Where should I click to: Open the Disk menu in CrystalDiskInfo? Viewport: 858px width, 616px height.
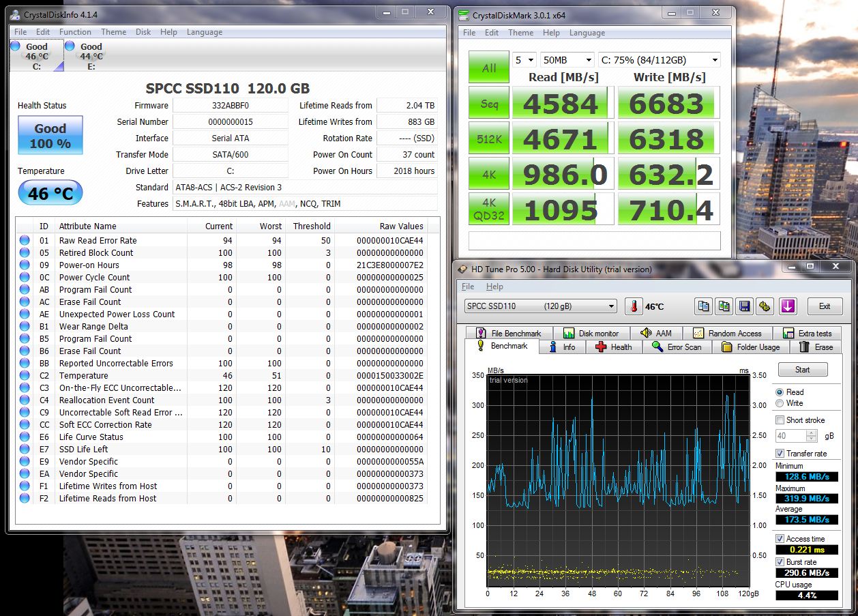[143, 32]
